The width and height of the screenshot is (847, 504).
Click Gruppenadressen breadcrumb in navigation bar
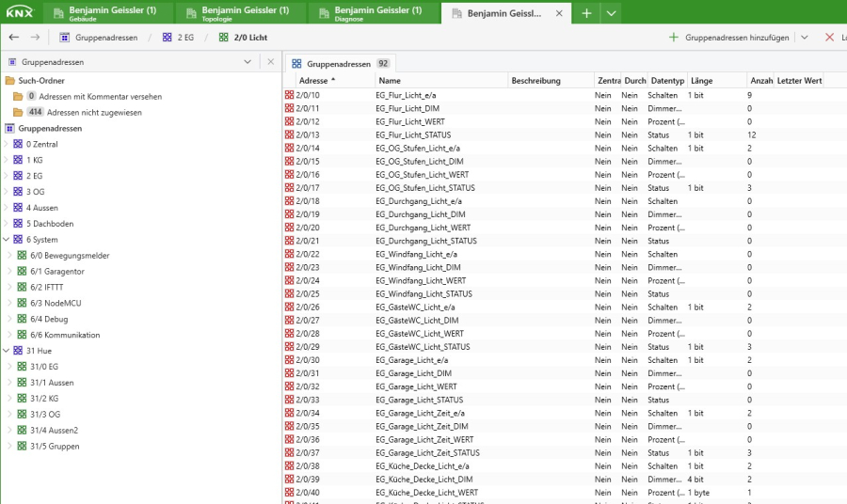[99, 38]
